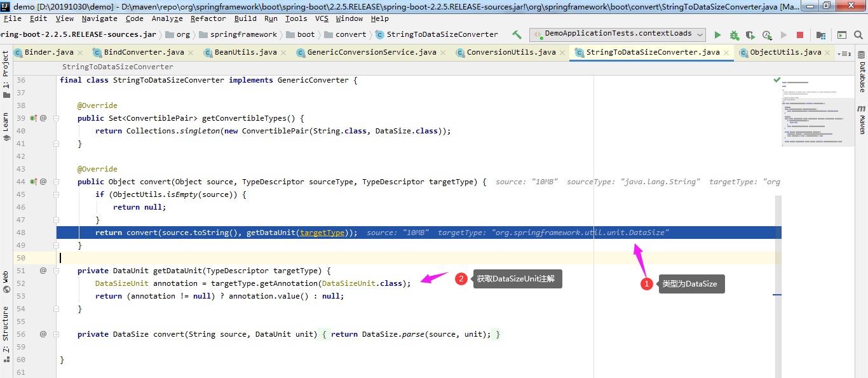Click 'springframework' breadcrumb in navigation bar

pyautogui.click(x=238, y=34)
